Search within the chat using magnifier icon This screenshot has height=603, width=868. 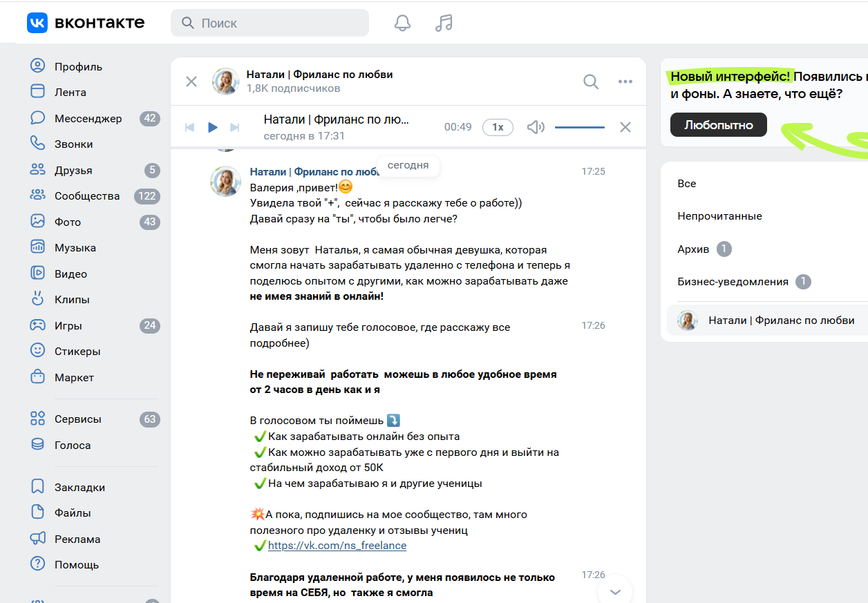click(x=591, y=82)
